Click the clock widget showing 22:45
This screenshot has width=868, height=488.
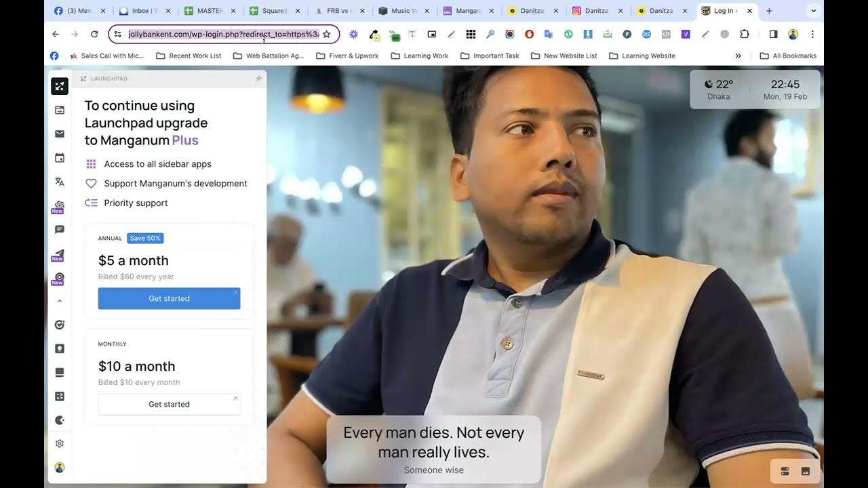pyautogui.click(x=785, y=89)
